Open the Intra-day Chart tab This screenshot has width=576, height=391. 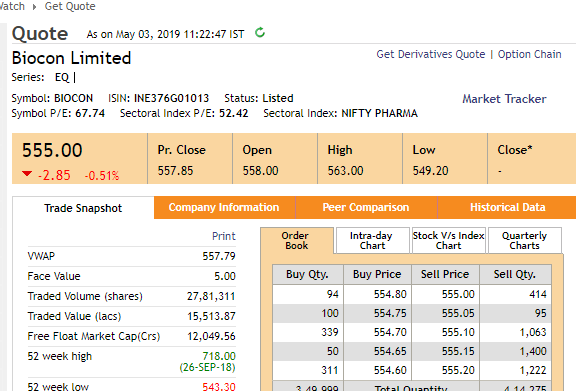(372, 241)
